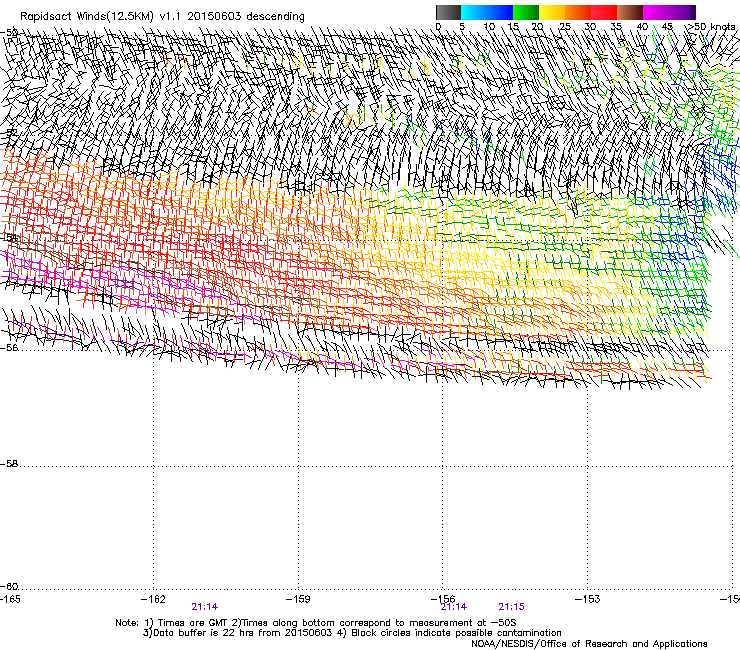
Task: Click the "-153" longitude axis label
Action: (588, 599)
